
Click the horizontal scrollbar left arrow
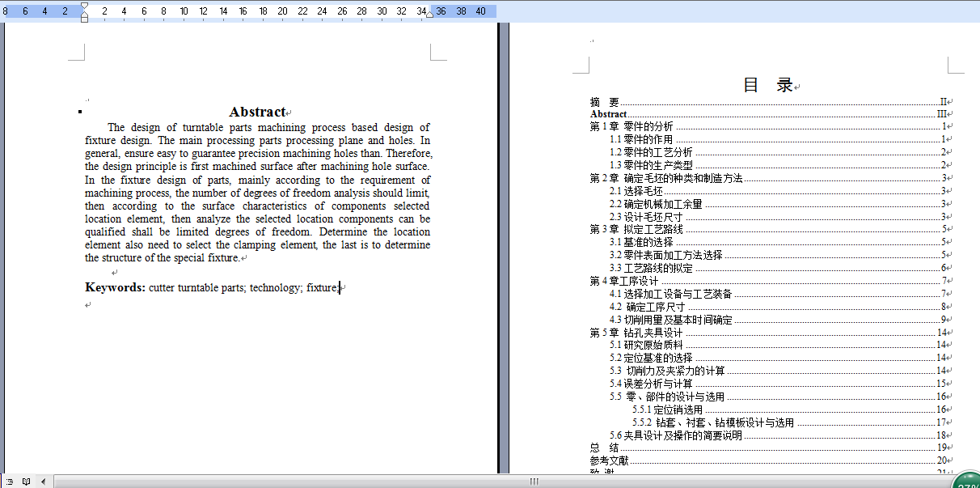coord(43,482)
